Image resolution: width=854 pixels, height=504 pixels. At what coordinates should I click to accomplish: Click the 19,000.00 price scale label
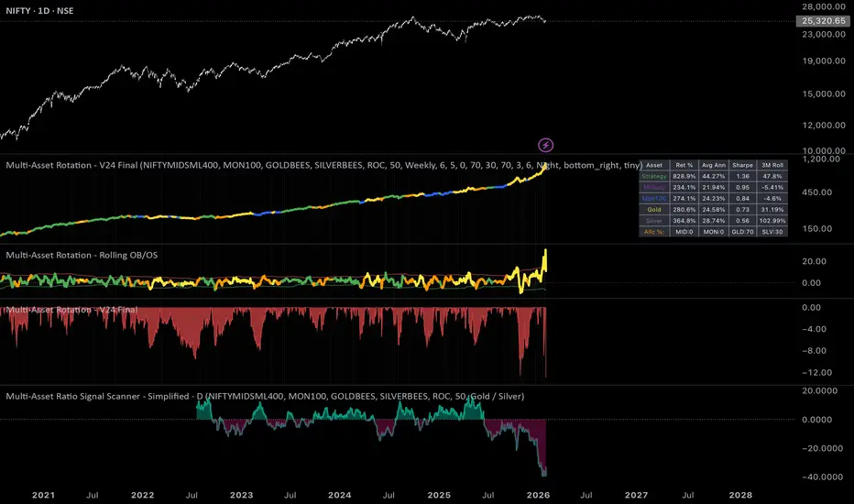[x=824, y=61]
